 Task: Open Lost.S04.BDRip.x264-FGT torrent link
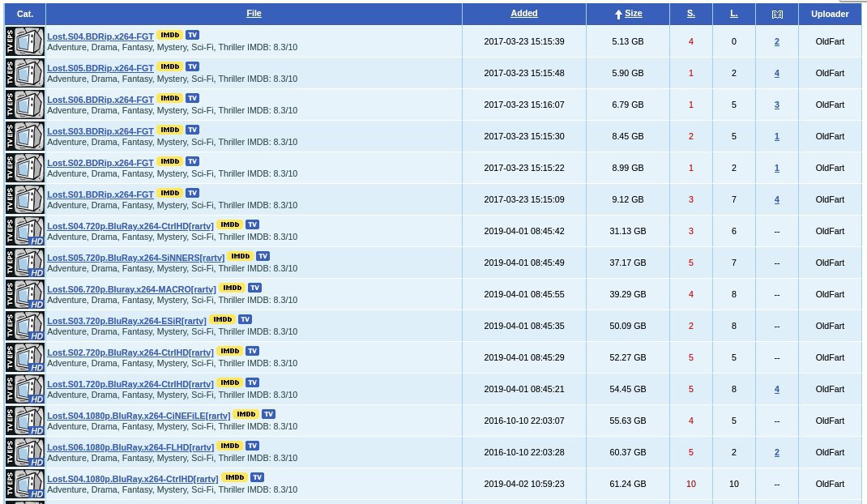coord(100,36)
